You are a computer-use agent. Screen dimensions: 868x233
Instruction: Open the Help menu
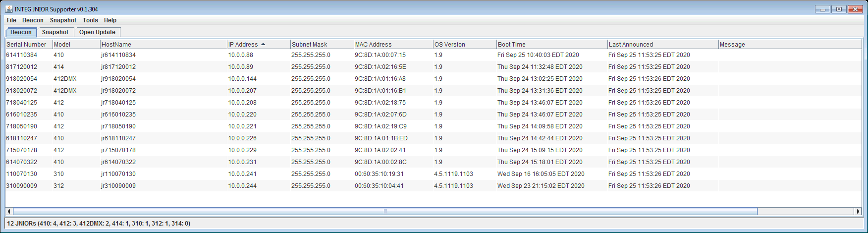pyautogui.click(x=110, y=20)
